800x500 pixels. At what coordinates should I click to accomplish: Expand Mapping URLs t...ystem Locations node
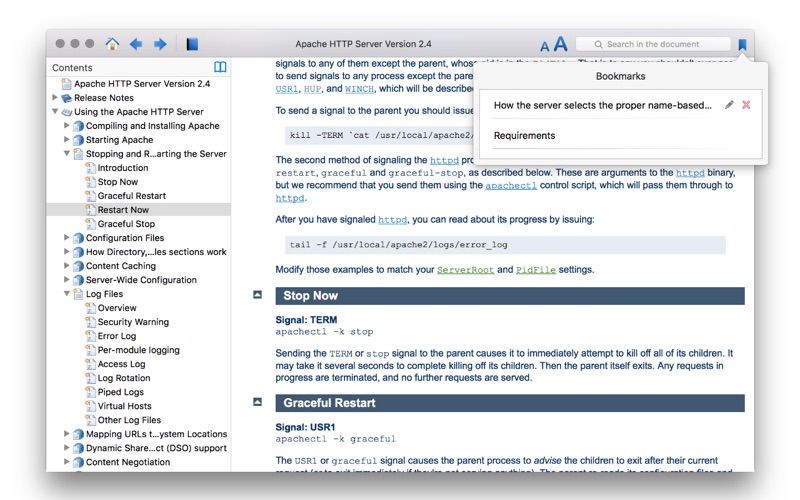(x=67, y=433)
